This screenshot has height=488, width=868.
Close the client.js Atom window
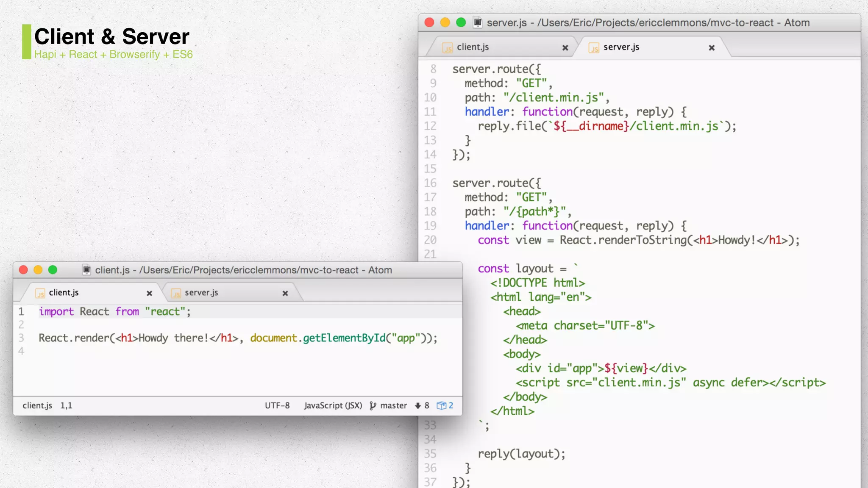click(24, 270)
